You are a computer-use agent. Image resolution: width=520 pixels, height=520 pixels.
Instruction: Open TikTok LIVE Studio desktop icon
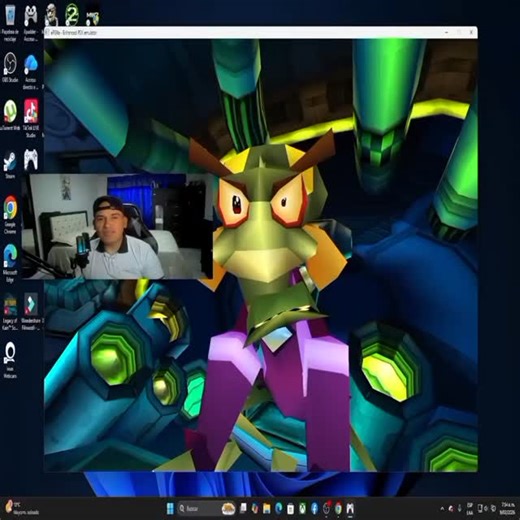[x=31, y=112]
